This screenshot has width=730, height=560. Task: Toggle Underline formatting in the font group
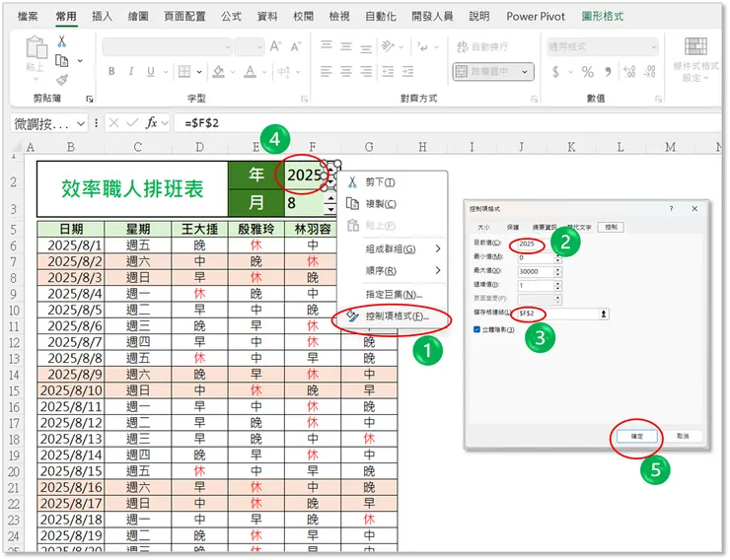click(x=150, y=71)
